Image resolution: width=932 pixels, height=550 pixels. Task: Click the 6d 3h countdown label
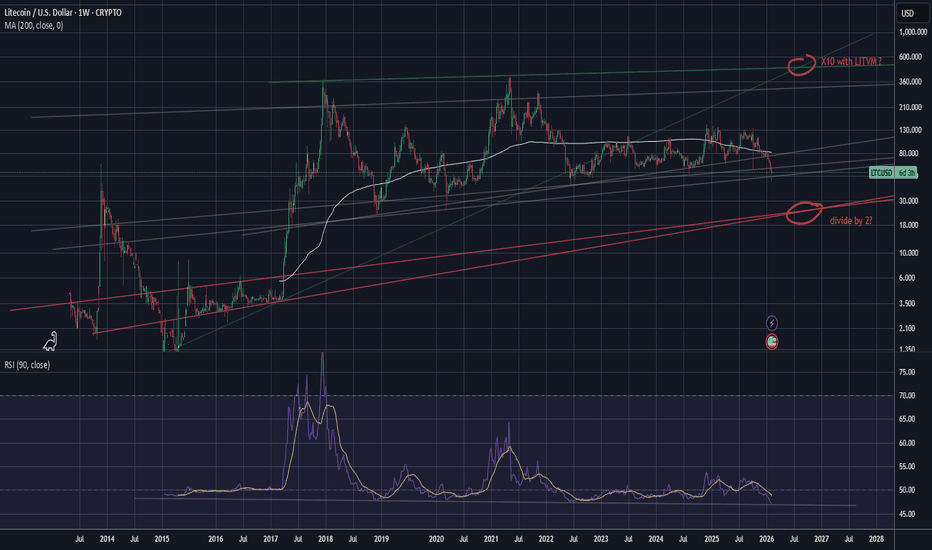[x=906, y=173]
